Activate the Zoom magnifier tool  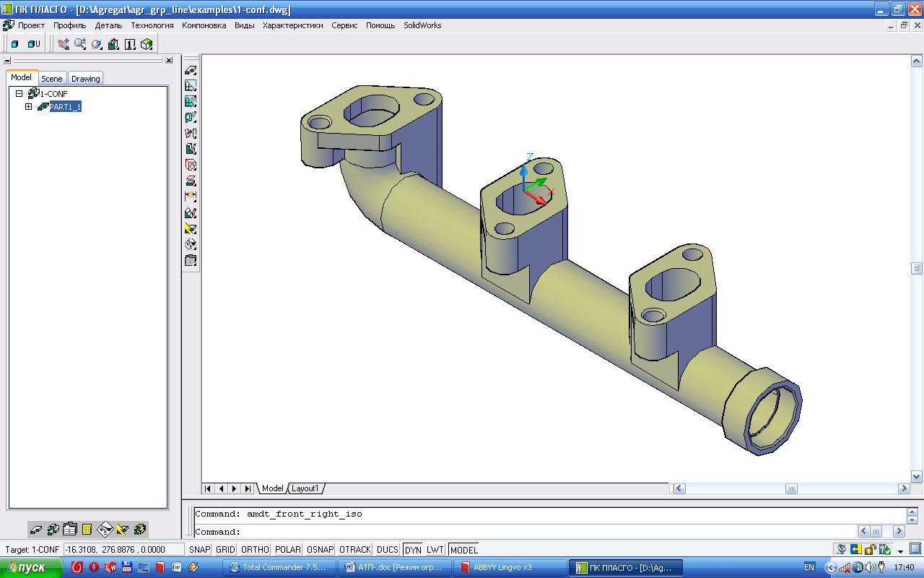(80, 44)
